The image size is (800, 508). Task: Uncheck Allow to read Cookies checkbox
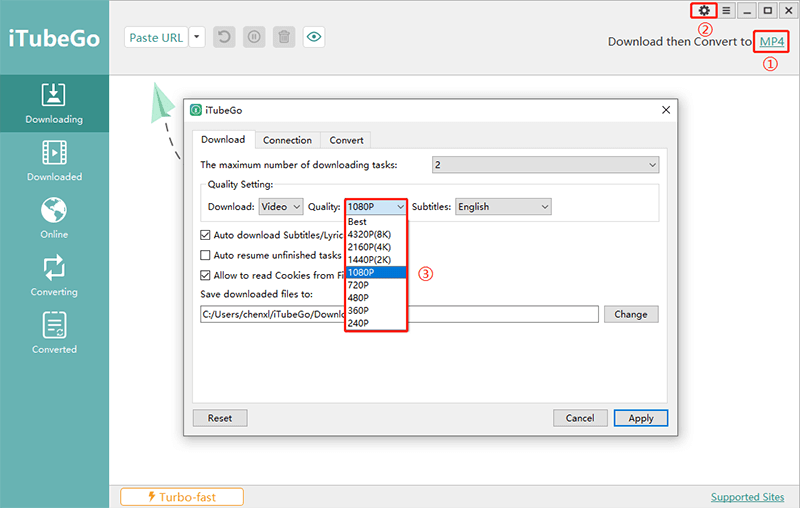pos(205,275)
